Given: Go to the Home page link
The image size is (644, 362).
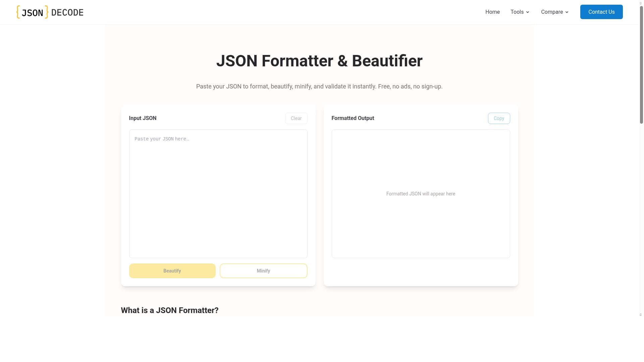Looking at the screenshot, I should click(x=492, y=12).
